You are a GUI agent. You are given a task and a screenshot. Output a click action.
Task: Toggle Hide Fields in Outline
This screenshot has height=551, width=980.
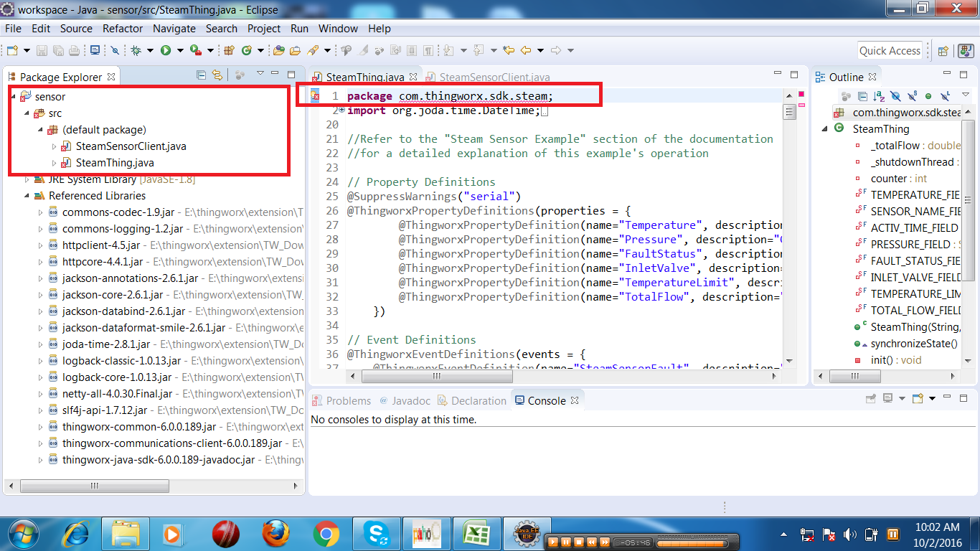click(x=896, y=96)
